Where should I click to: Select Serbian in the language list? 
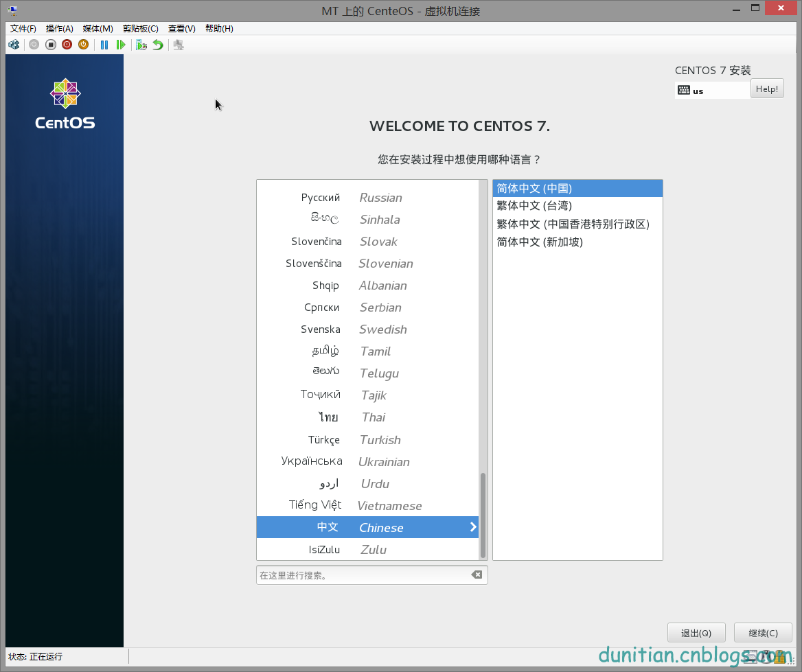(x=367, y=308)
